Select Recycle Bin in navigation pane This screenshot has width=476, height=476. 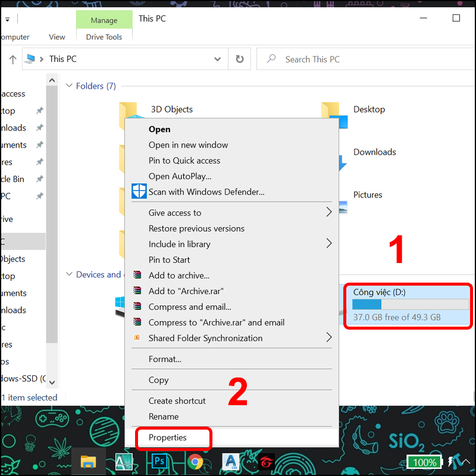coord(12,179)
